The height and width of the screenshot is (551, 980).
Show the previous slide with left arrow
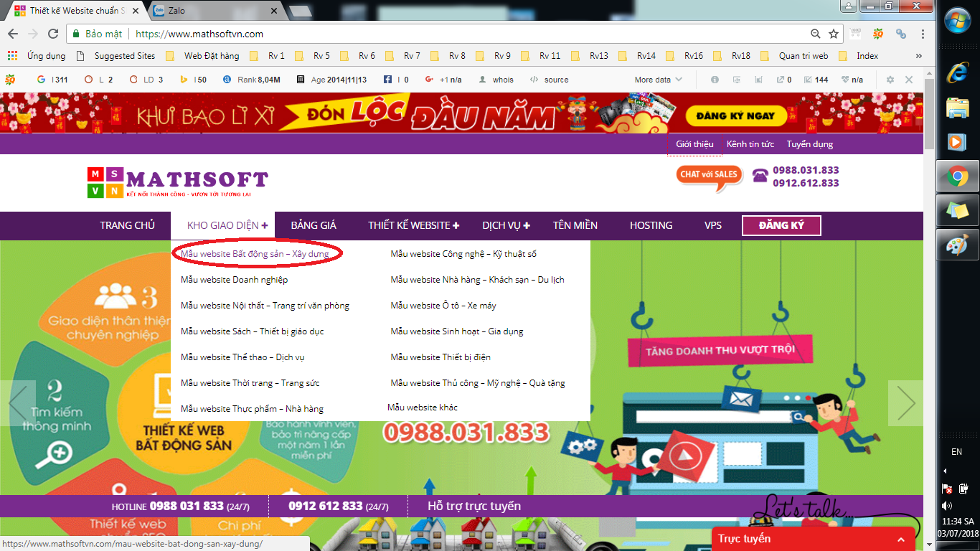pos(18,403)
